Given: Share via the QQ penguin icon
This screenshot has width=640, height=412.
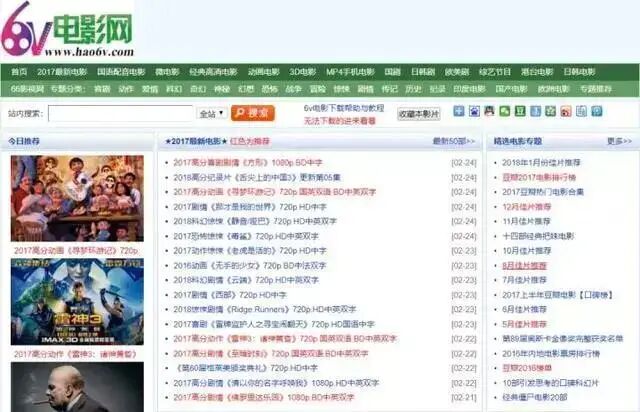Looking at the screenshot, I should pos(489,111).
